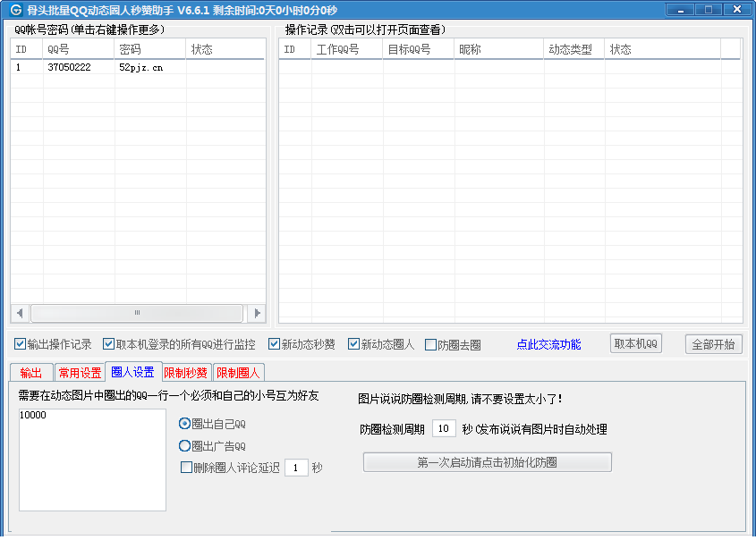The height and width of the screenshot is (557, 756).
Task: Switch to the 限制秒赞 tab
Action: coord(185,373)
